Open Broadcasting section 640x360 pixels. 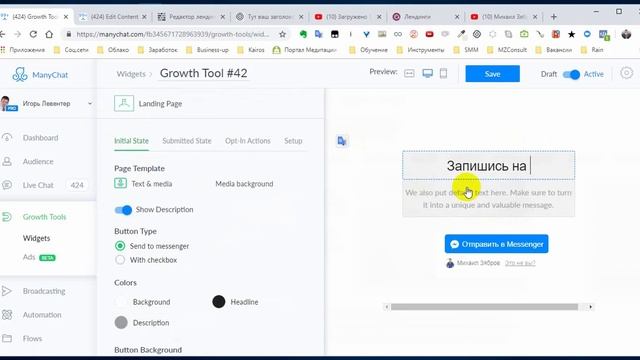(44, 291)
